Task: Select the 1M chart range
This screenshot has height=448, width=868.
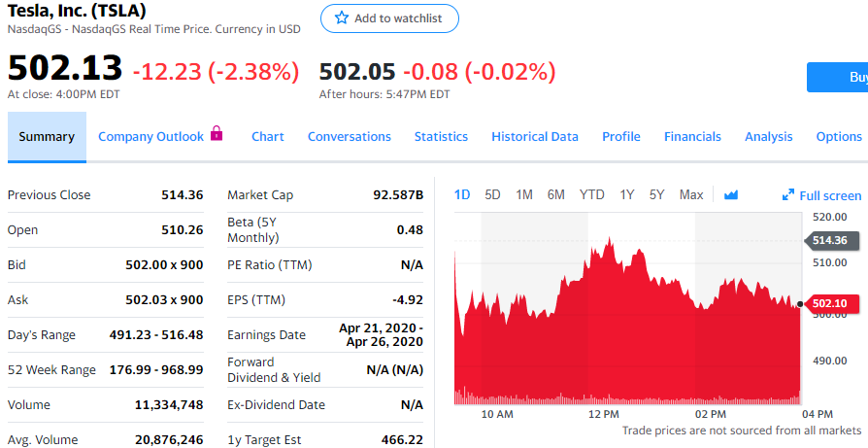Action: click(524, 195)
